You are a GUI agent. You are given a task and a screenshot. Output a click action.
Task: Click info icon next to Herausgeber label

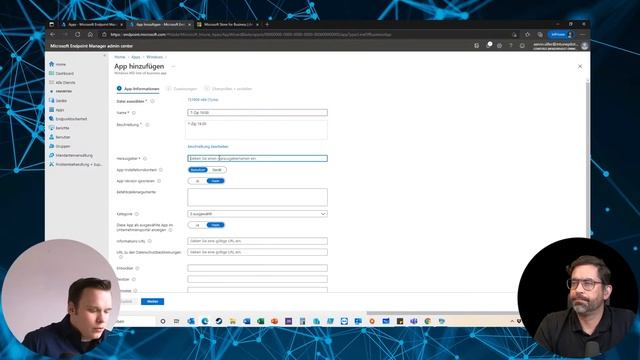[x=145, y=158]
